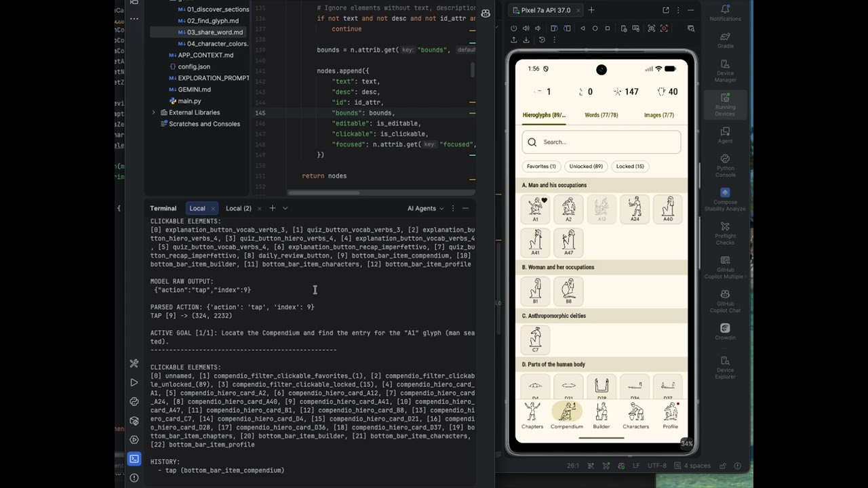Screen dimensions: 868x488
Task: Open the Preflight Checks tool window
Action: 725,233
